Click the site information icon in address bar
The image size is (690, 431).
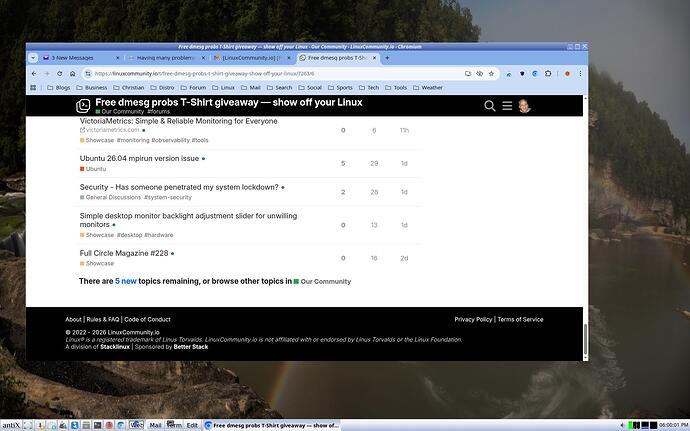[x=88, y=74]
